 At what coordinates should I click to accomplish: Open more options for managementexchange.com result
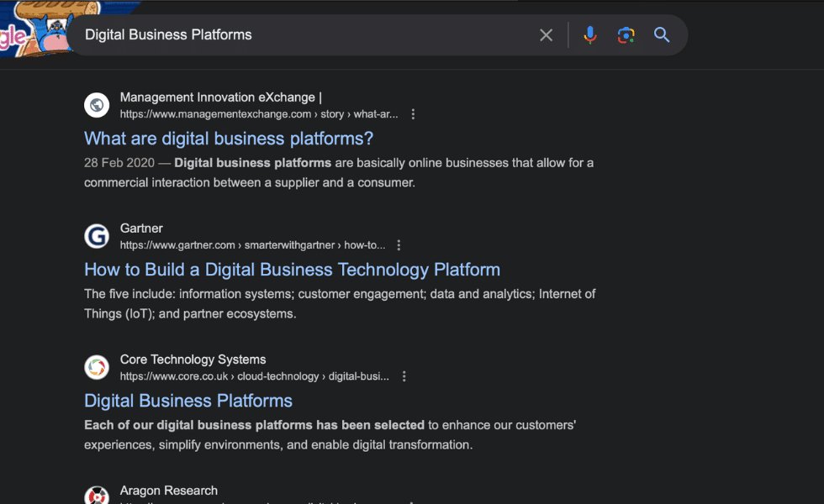pyautogui.click(x=413, y=114)
